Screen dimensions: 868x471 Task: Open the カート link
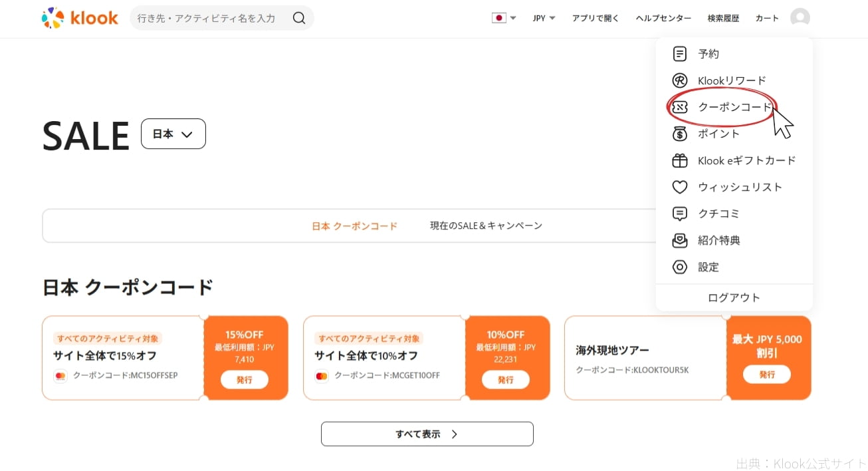click(767, 18)
